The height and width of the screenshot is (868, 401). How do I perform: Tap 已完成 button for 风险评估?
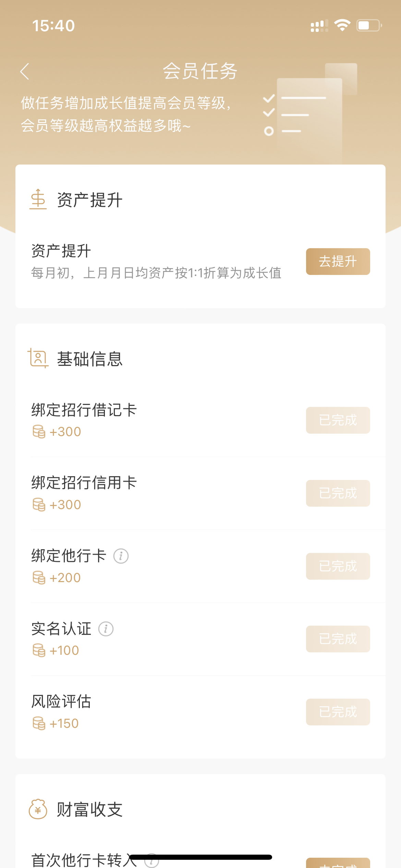pyautogui.click(x=338, y=712)
